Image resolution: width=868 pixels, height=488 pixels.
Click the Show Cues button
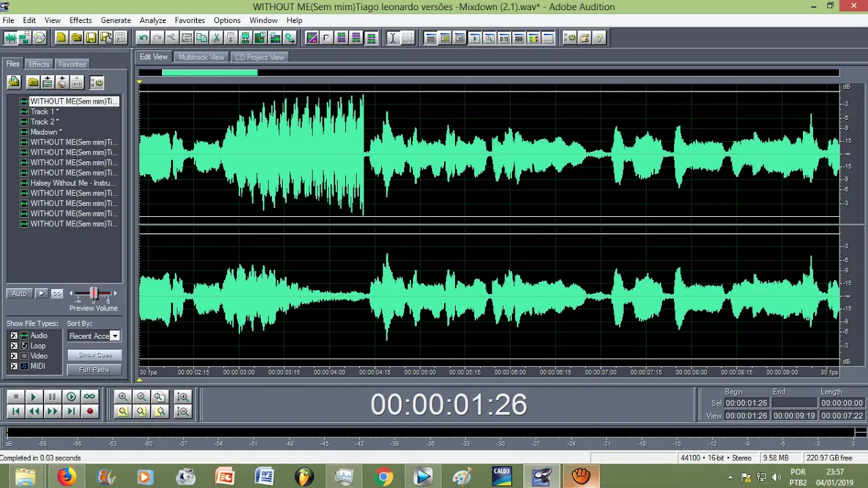pos(94,355)
